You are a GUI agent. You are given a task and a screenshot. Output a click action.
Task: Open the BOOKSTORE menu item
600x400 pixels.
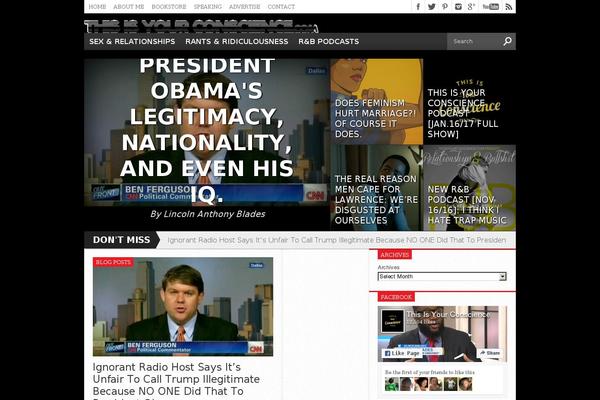click(169, 7)
